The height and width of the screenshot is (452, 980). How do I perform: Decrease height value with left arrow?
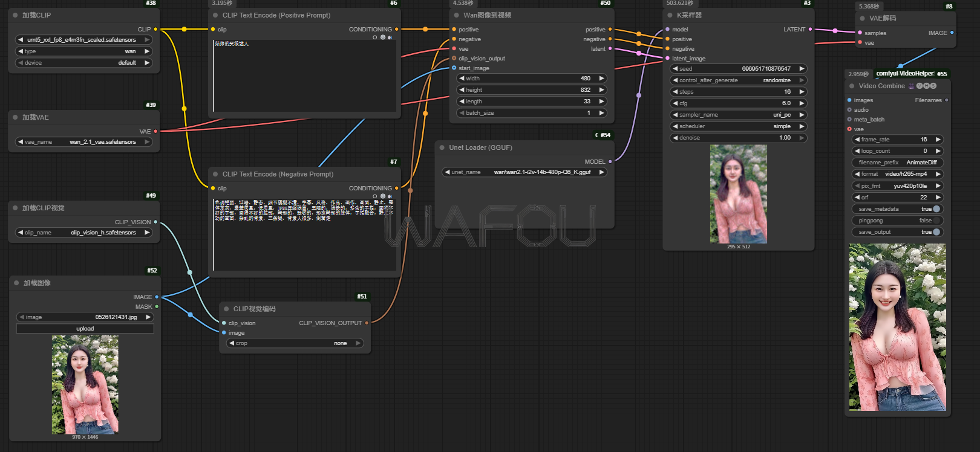coord(462,90)
